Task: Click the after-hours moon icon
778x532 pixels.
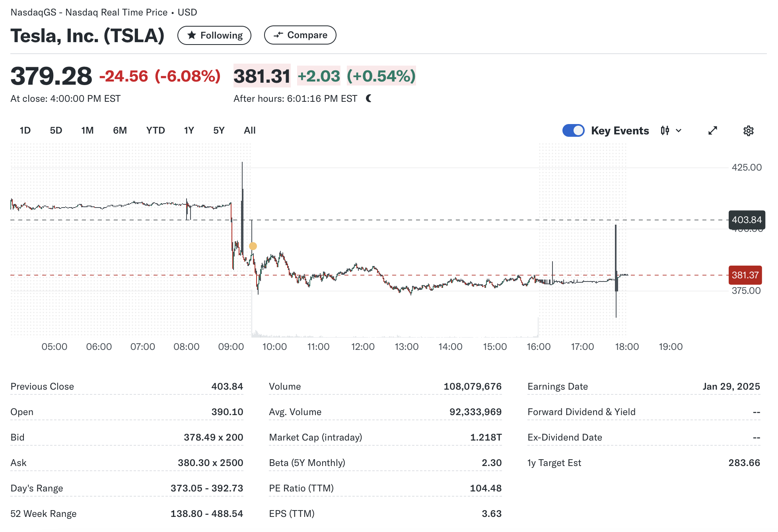Action: [x=369, y=98]
